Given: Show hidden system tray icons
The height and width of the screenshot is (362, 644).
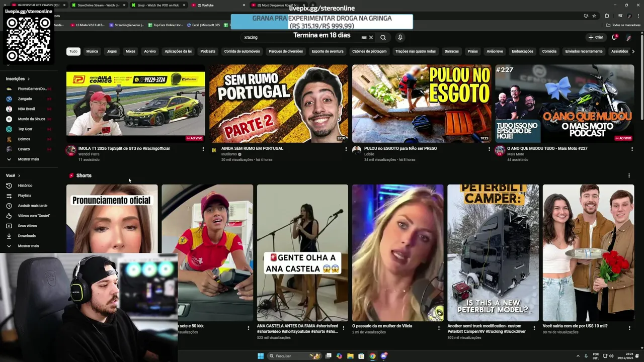Looking at the screenshot, I should click(x=578, y=356).
